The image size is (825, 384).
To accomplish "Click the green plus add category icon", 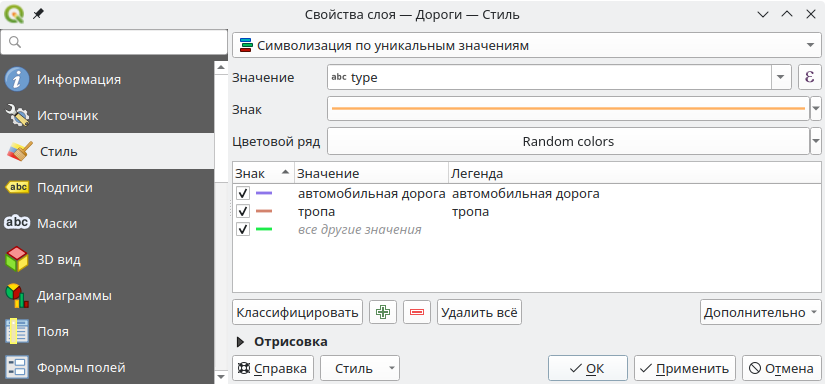I will click(383, 312).
